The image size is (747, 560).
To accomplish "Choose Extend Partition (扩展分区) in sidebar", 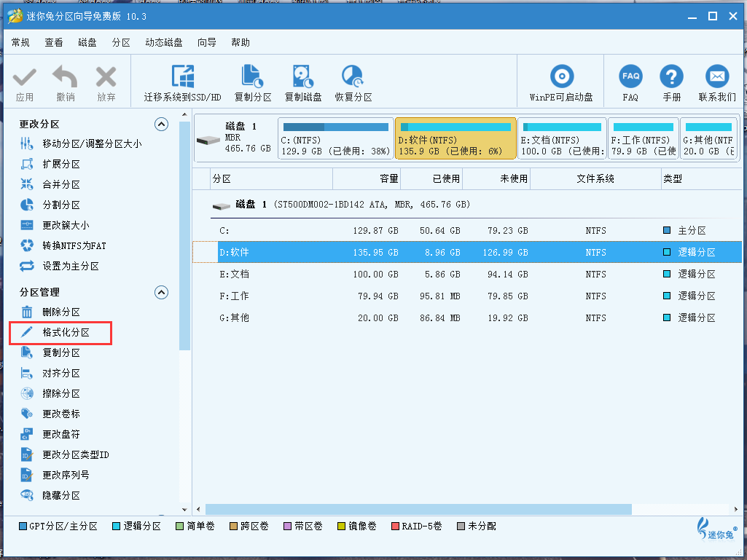I will click(x=50, y=165).
